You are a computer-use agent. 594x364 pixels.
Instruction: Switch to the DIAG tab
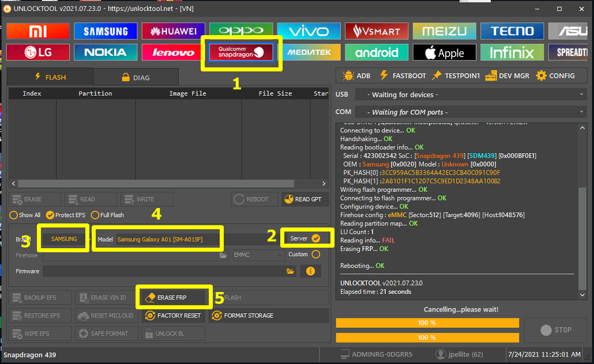point(136,78)
